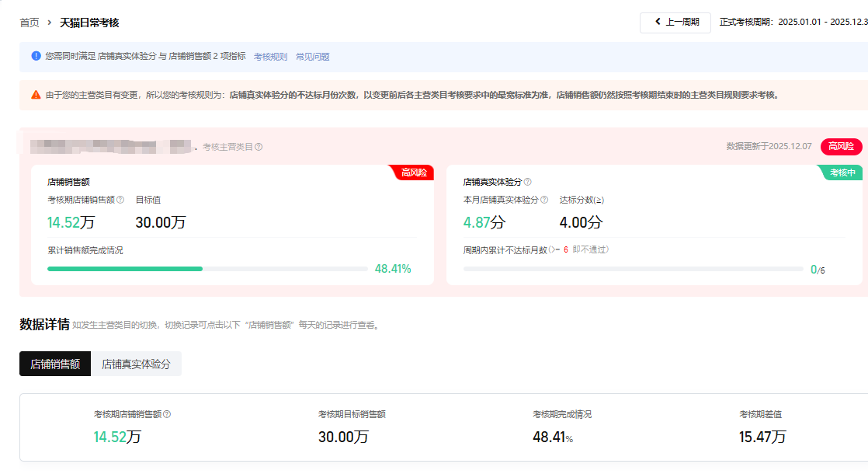The height and width of the screenshot is (474, 868).
Task: Go to previous period with 上一周期 button
Action: pyautogui.click(x=675, y=23)
